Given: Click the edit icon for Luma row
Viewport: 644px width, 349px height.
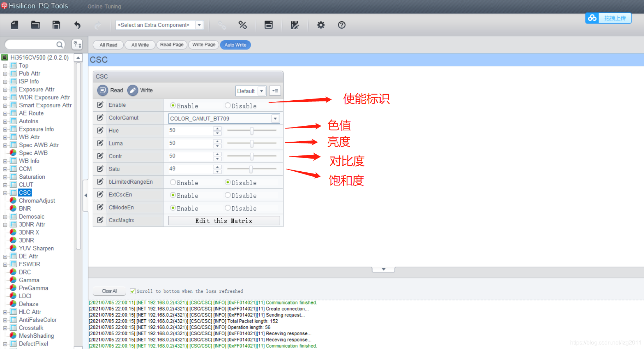Looking at the screenshot, I should [x=100, y=143].
